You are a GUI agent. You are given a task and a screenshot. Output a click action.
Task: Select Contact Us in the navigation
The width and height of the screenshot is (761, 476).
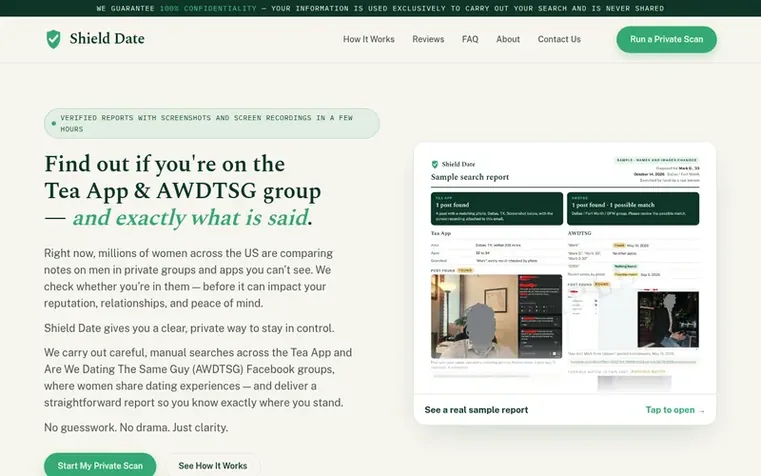tap(559, 39)
